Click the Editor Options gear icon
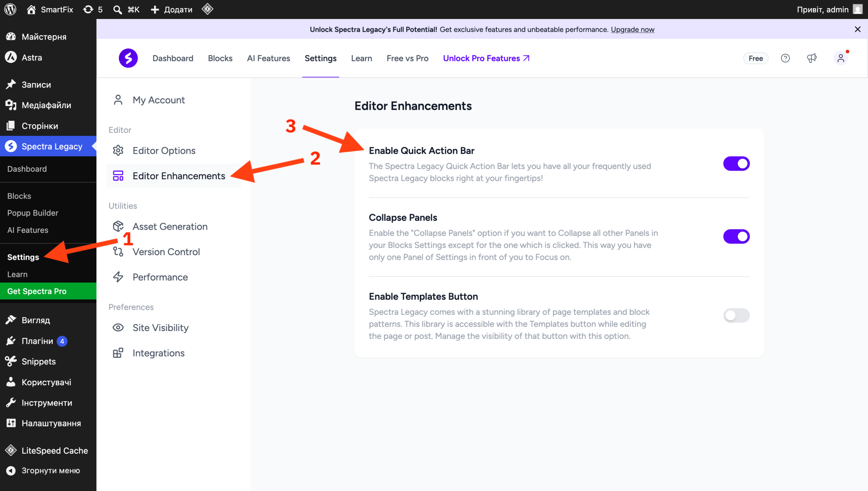 118,150
